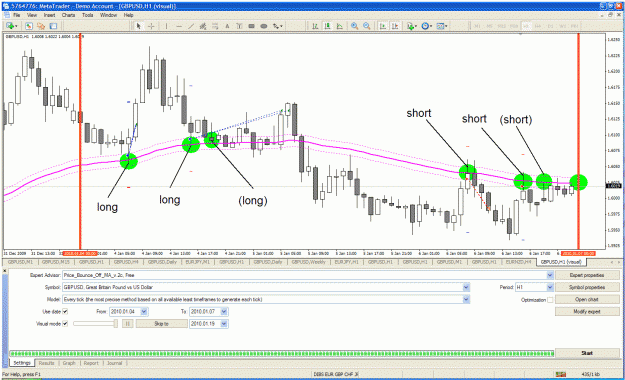625x380 pixels.
Task: Switch to the Report tab
Action: [91, 363]
